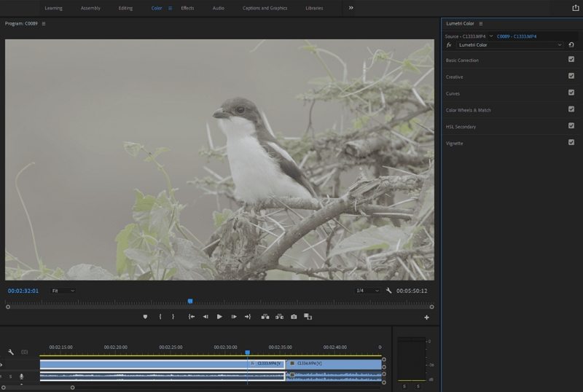Switch to the Learning workspace
The width and height of the screenshot is (583, 392).
[x=53, y=8]
